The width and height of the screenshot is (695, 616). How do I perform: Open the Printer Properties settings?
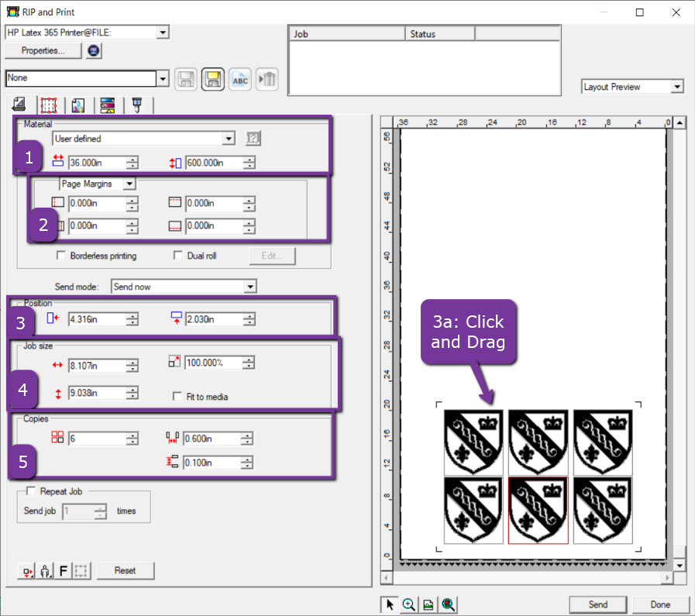[43, 50]
